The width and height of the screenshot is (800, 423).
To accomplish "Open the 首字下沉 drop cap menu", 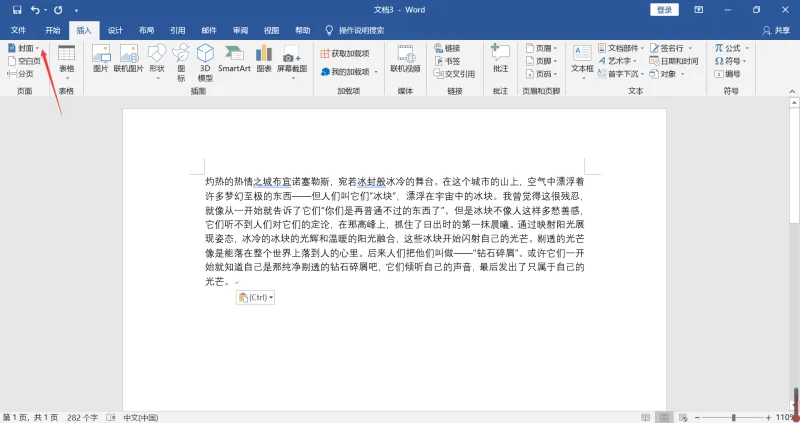I will (621, 73).
